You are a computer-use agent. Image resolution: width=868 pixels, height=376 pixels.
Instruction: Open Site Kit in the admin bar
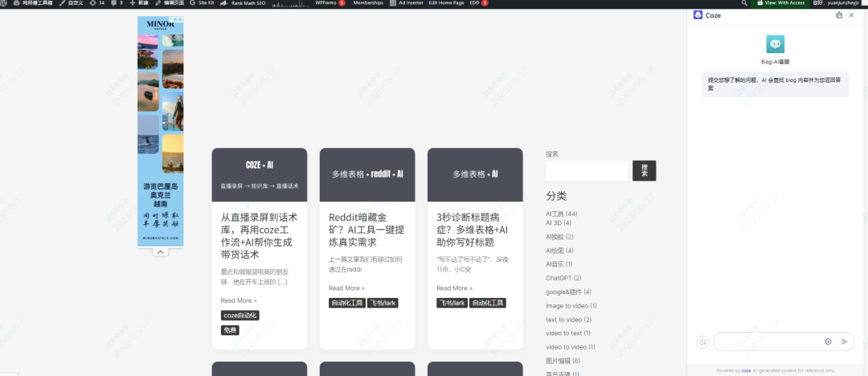click(x=202, y=2)
